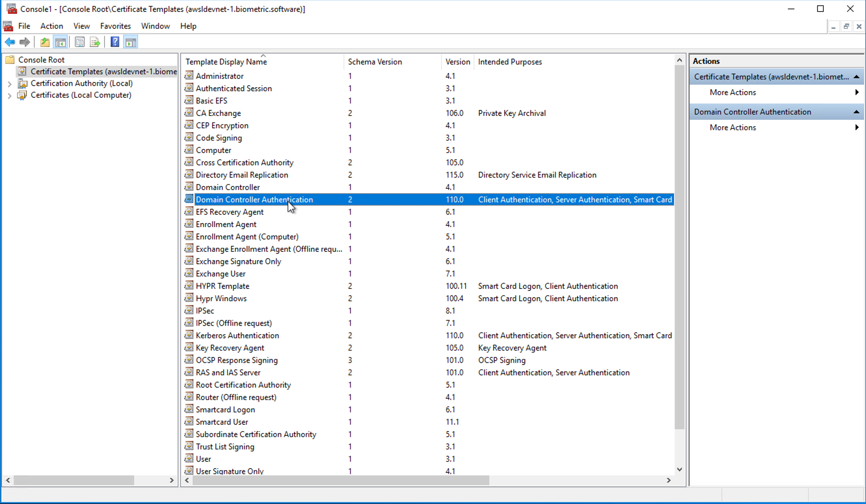Viewport: 866px width, 504px height.
Task: Collapse the Domain Controller Authentication actions section
Action: point(856,112)
